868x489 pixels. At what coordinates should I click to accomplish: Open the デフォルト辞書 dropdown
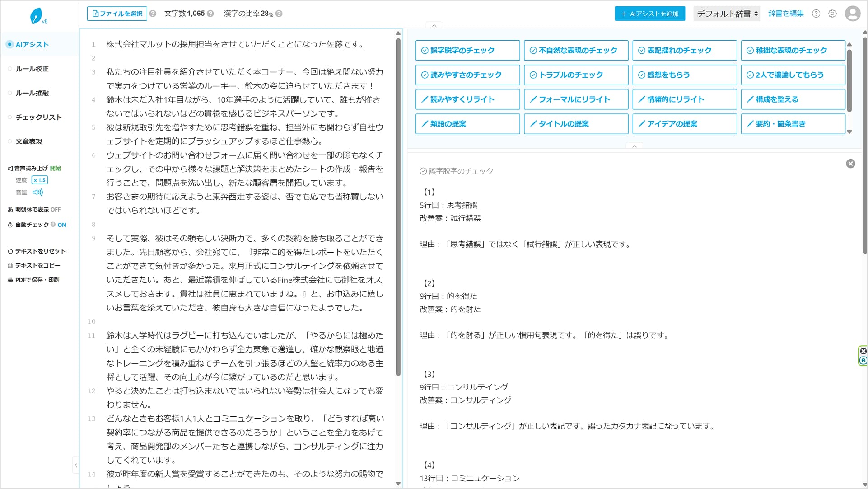click(x=727, y=14)
